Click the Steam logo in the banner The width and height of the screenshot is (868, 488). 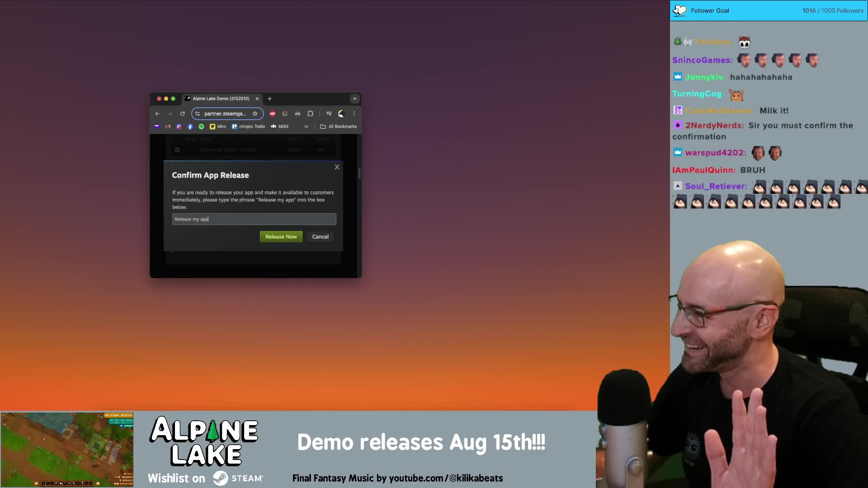(x=221, y=478)
